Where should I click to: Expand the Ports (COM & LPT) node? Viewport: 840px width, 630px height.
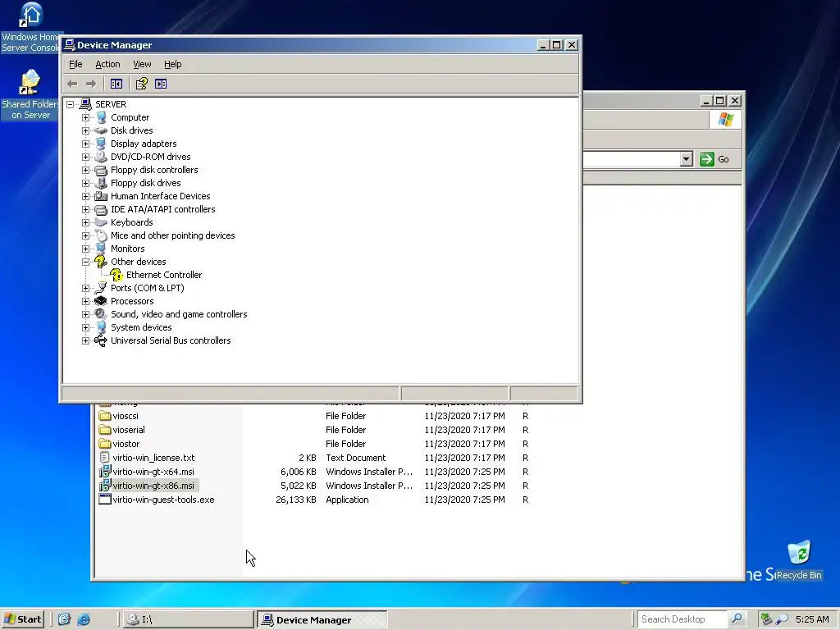85,288
